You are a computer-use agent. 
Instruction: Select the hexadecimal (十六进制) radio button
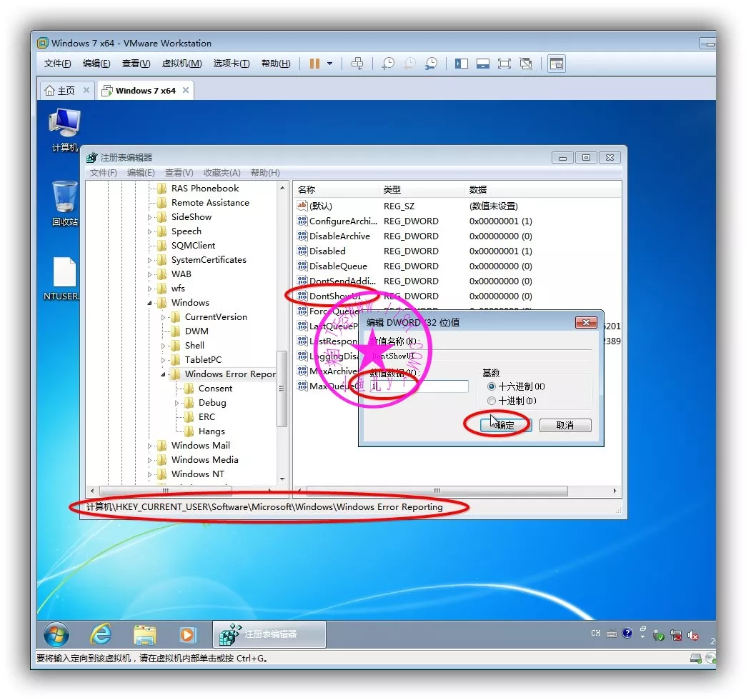tap(491, 386)
